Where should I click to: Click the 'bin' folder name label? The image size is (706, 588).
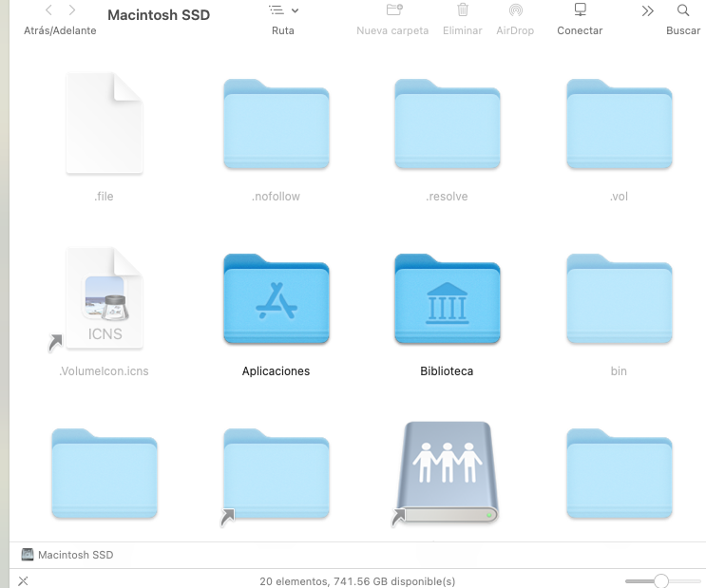[x=619, y=371]
